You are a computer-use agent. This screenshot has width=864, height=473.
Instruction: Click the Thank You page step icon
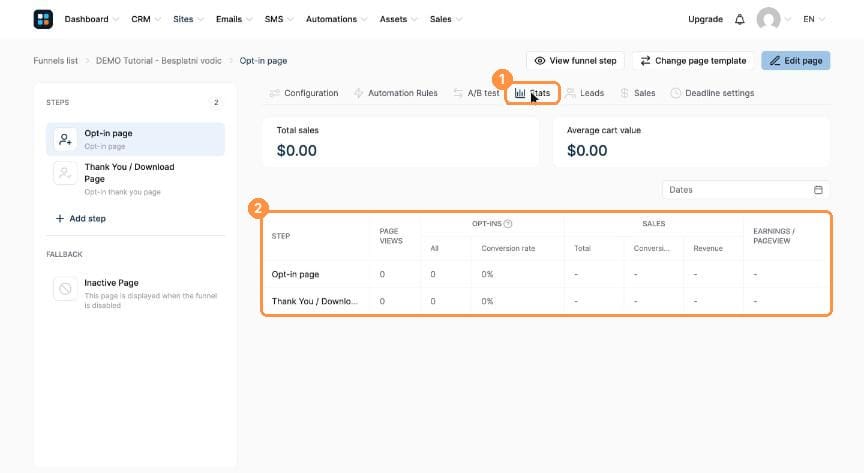65,173
